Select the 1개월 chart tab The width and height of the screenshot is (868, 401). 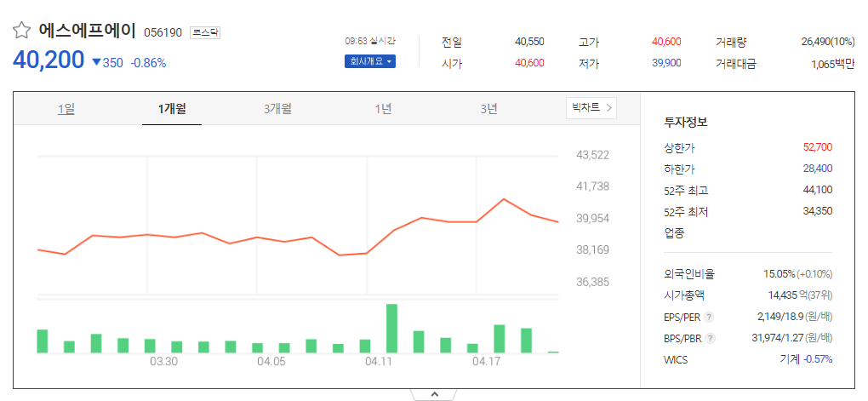[172, 109]
